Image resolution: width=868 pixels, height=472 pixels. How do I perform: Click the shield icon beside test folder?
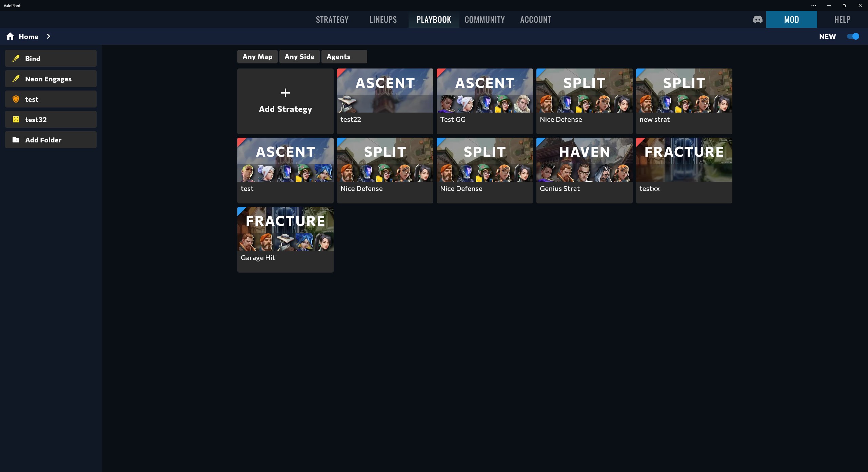click(16, 99)
